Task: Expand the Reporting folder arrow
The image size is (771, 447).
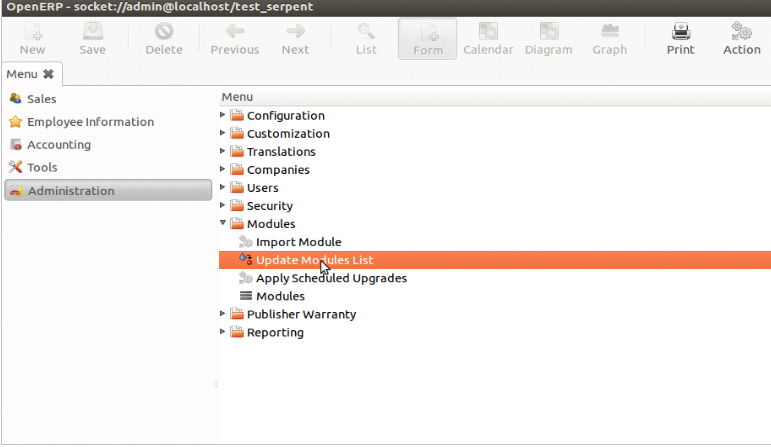Action: tap(223, 331)
